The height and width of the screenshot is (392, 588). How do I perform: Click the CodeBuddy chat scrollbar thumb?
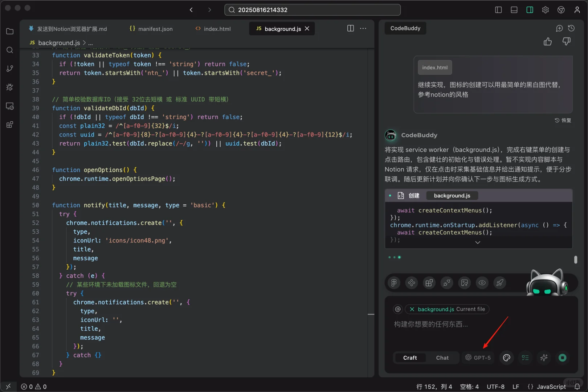point(576,260)
